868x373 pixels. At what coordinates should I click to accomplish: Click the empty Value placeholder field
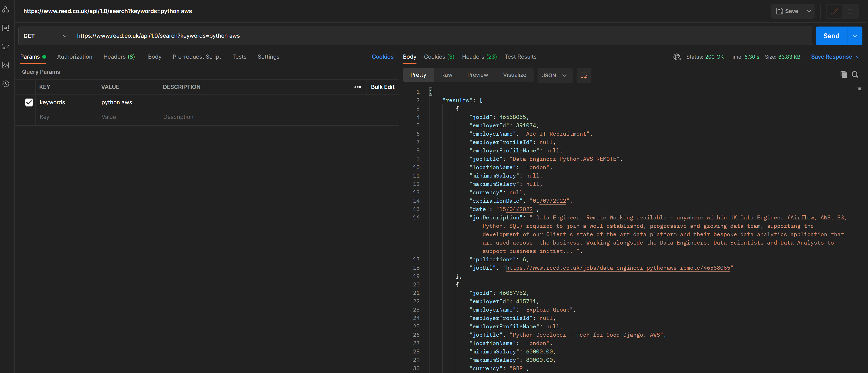pyautogui.click(x=128, y=117)
